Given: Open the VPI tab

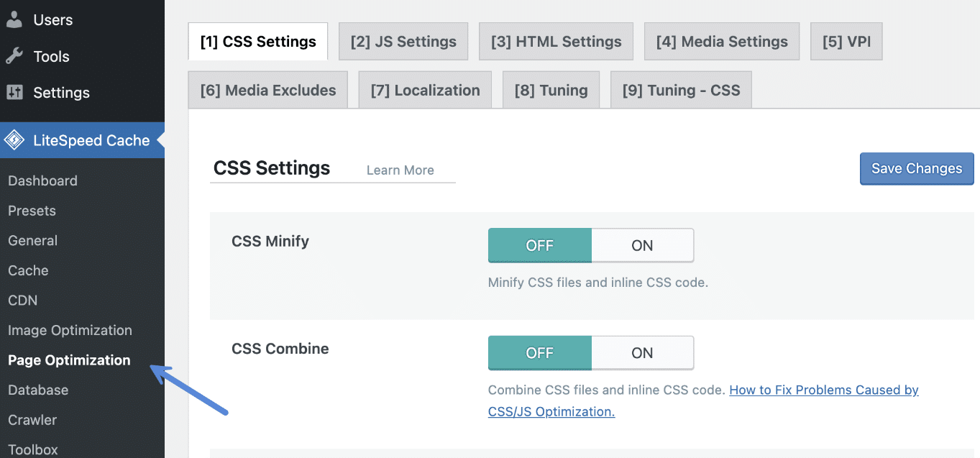Looking at the screenshot, I should [846, 41].
